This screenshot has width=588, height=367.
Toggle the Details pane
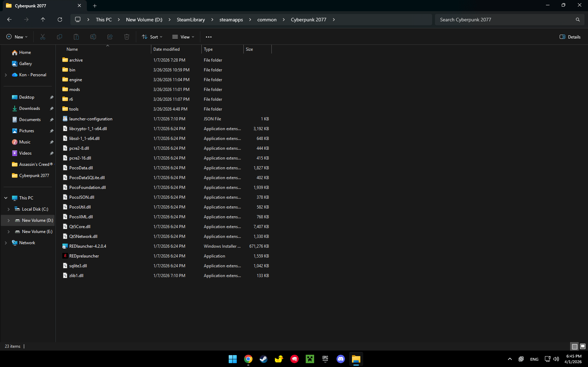point(570,37)
